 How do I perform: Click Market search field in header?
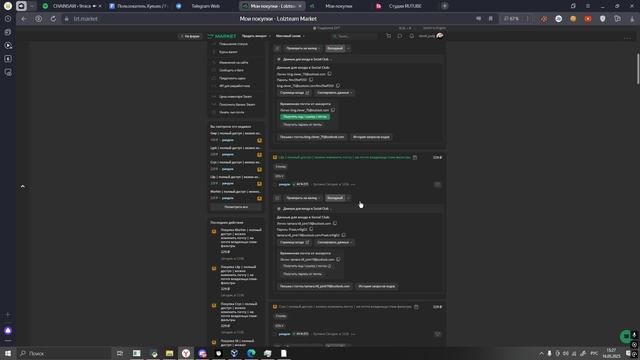(354, 36)
